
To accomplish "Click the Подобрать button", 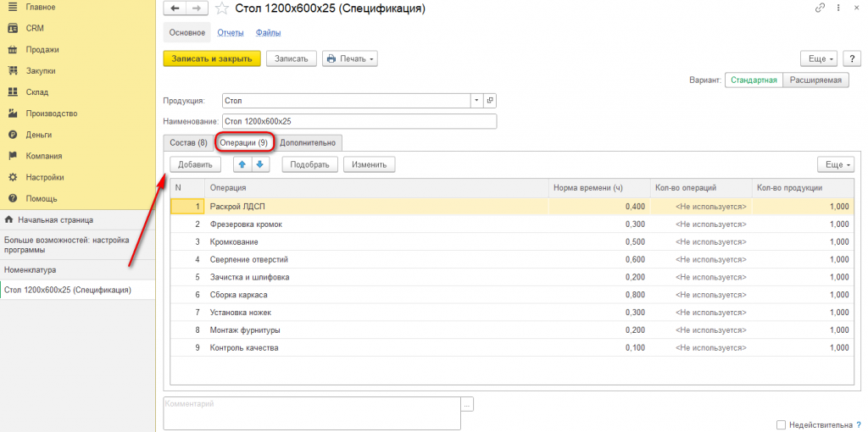I will (x=310, y=164).
